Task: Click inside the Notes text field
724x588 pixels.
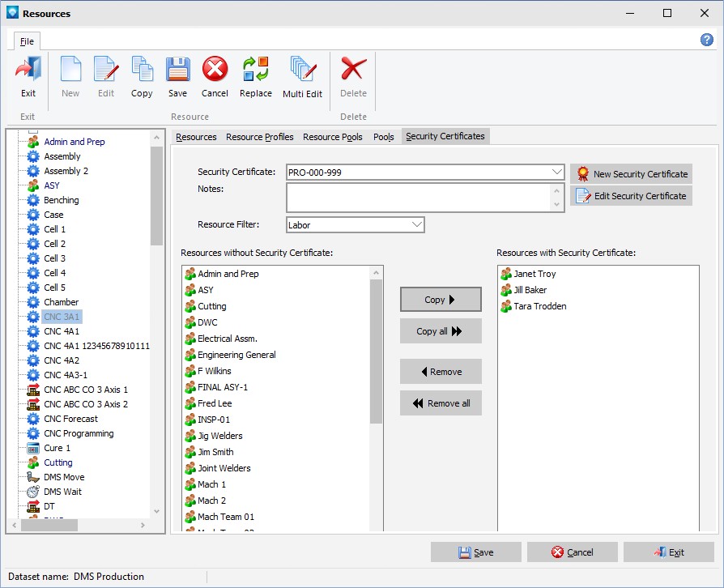Action: click(x=418, y=197)
